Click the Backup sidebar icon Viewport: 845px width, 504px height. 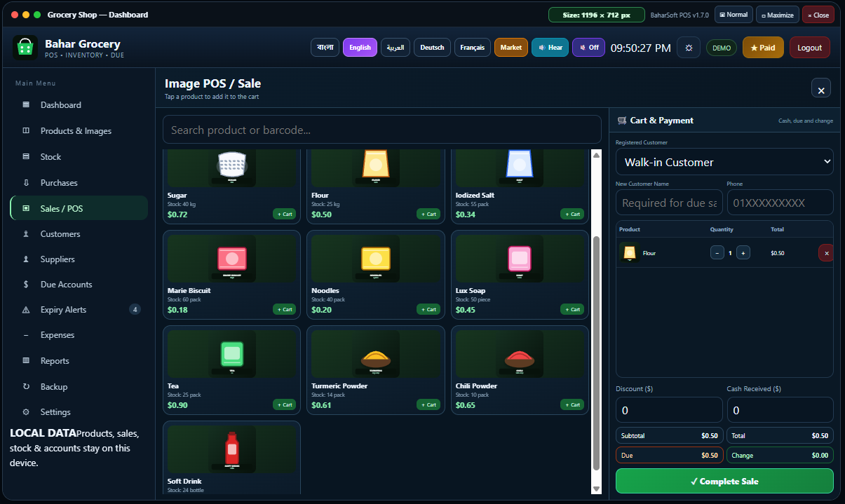(x=26, y=387)
